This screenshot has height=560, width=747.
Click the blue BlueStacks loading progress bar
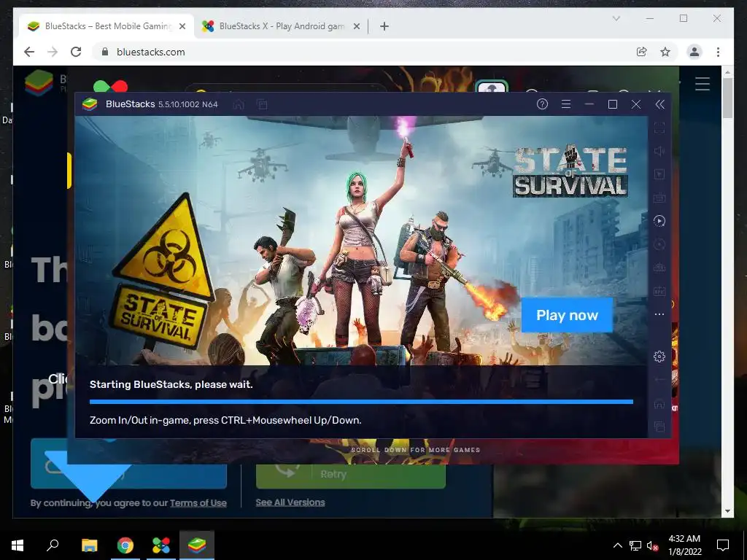[x=361, y=402]
